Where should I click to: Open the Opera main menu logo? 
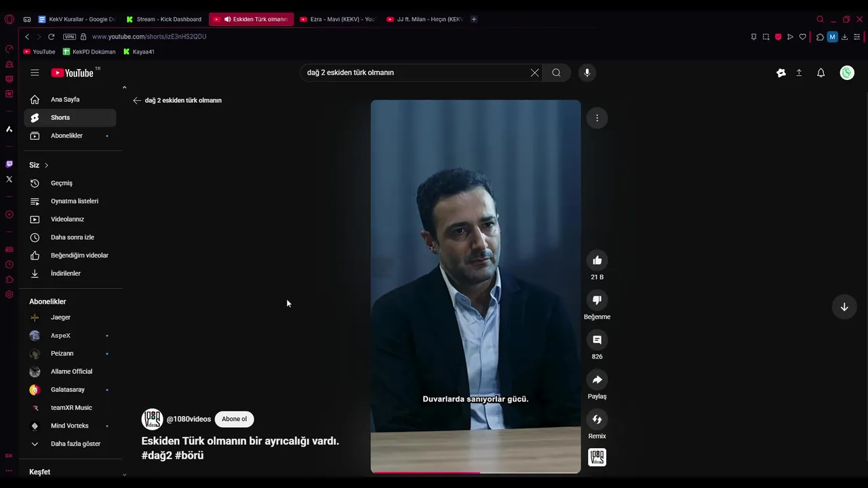coord(9,19)
